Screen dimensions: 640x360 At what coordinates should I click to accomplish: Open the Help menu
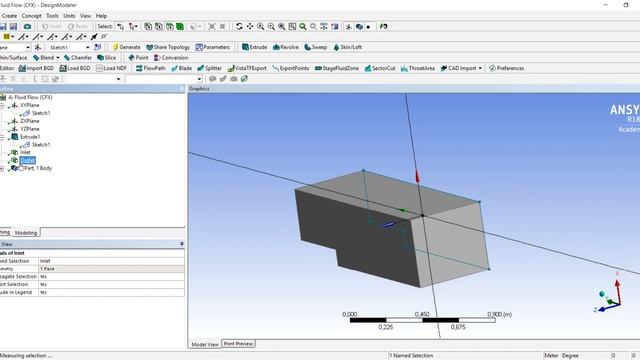pyautogui.click(x=101, y=16)
